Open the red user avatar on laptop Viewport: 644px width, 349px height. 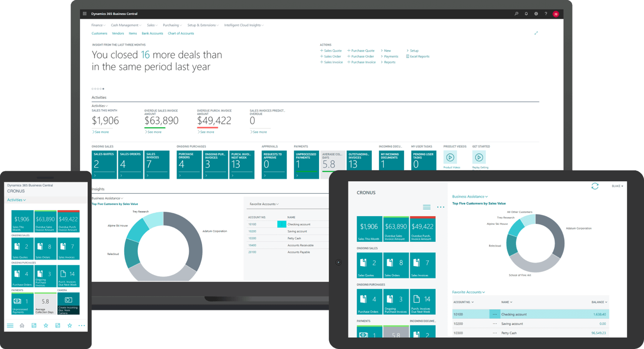click(556, 14)
